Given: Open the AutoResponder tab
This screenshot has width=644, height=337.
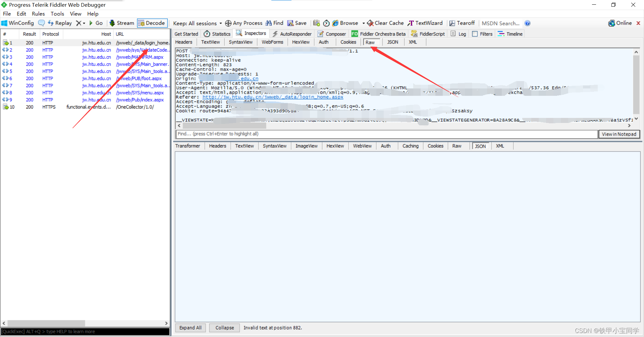Looking at the screenshot, I should click(x=292, y=34).
